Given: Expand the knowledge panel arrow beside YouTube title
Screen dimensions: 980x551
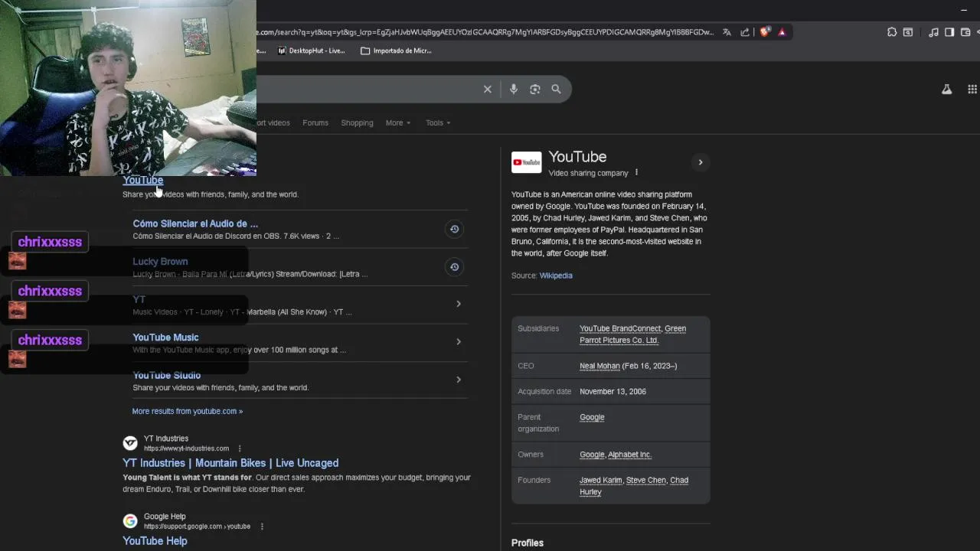Looking at the screenshot, I should pos(700,162).
